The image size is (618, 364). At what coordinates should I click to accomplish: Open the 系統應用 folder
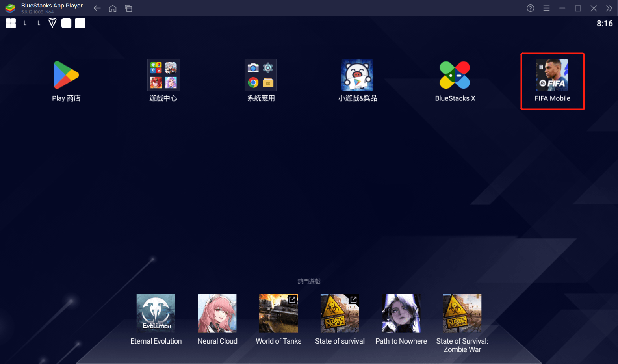(x=260, y=75)
